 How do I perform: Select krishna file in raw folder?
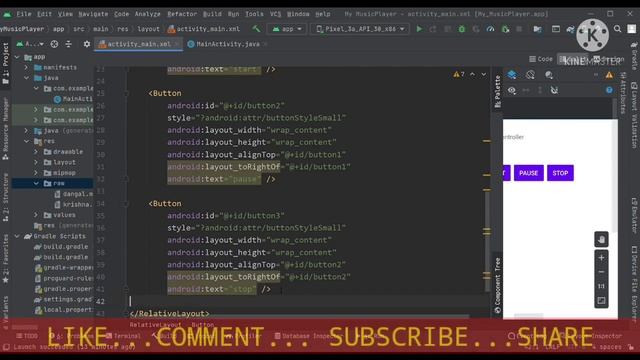click(x=73, y=204)
